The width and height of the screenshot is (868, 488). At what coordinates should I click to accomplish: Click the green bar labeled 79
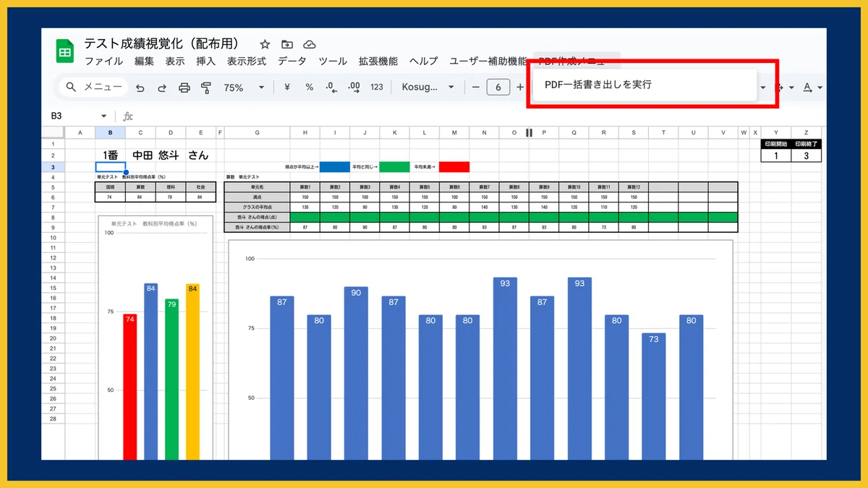point(171,380)
